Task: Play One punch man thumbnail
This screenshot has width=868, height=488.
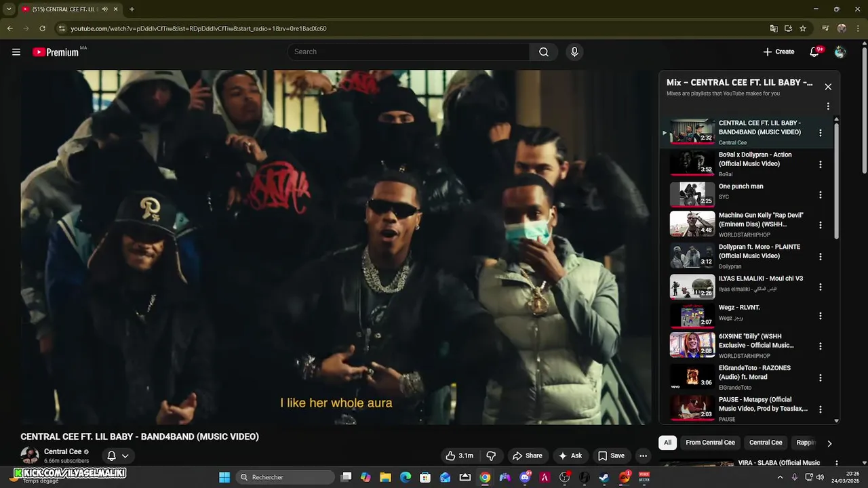Action: coord(692,195)
